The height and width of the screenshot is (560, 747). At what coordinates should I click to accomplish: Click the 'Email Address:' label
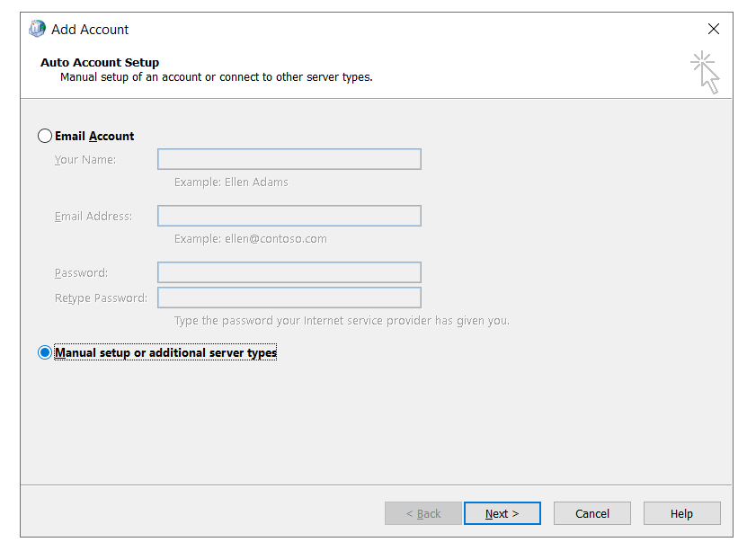93,217
